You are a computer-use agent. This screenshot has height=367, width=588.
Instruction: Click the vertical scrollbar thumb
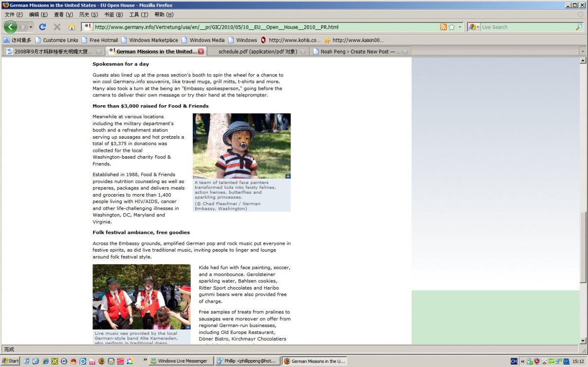(x=583, y=247)
